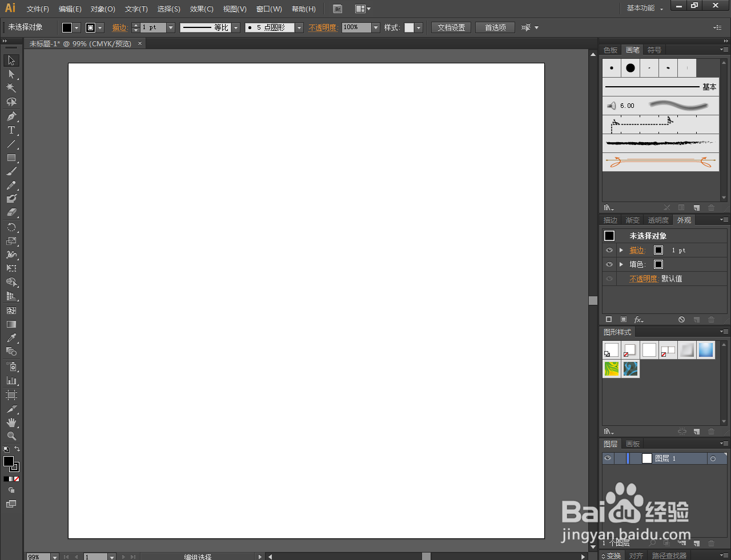Viewport: 731px width, 560px height.
Task: Select the Rotate tool
Action: [11, 227]
